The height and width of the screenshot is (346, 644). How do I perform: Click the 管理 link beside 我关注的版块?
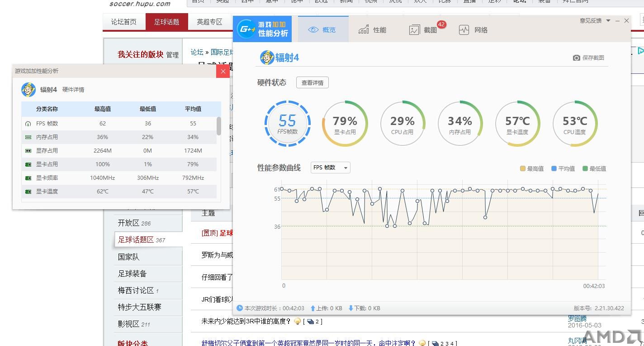(172, 55)
